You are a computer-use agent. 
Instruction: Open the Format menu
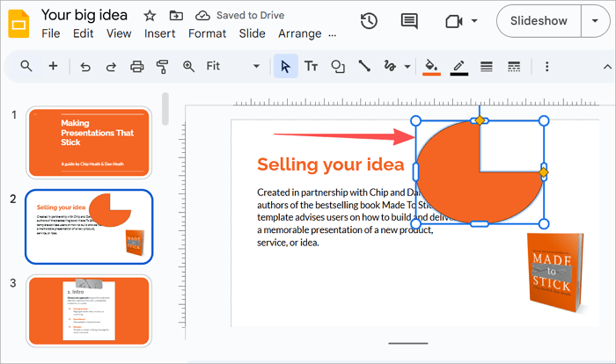point(207,33)
